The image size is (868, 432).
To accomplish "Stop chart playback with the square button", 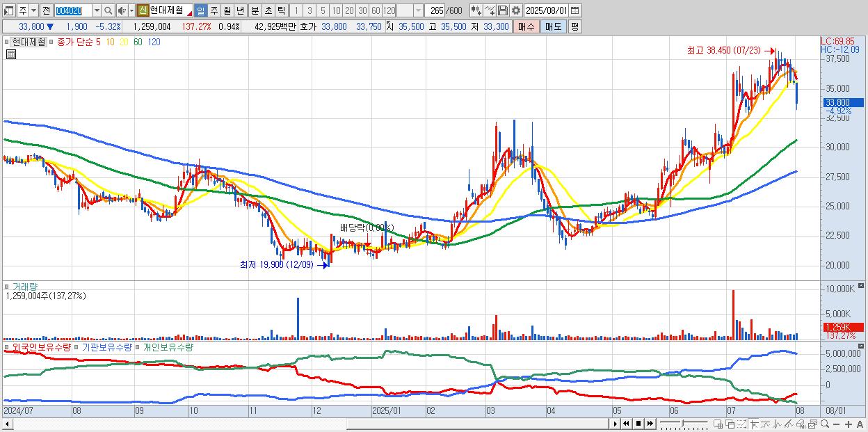I will [637, 423].
